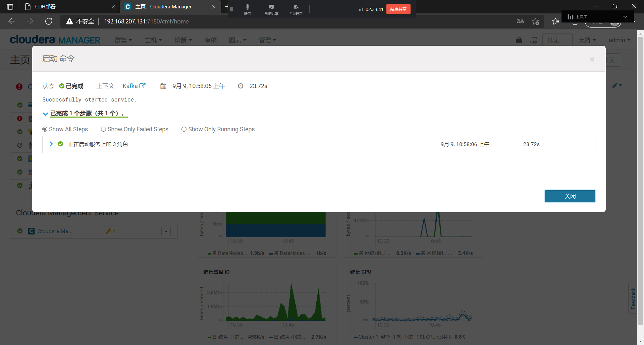
Task: Click the not secure warning icon
Action: 69,21
